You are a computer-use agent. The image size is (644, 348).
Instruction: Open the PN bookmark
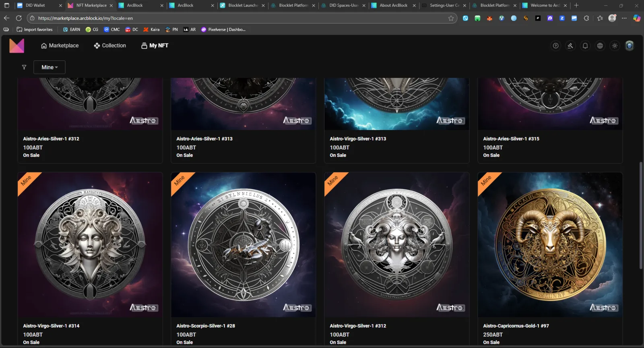(x=171, y=29)
